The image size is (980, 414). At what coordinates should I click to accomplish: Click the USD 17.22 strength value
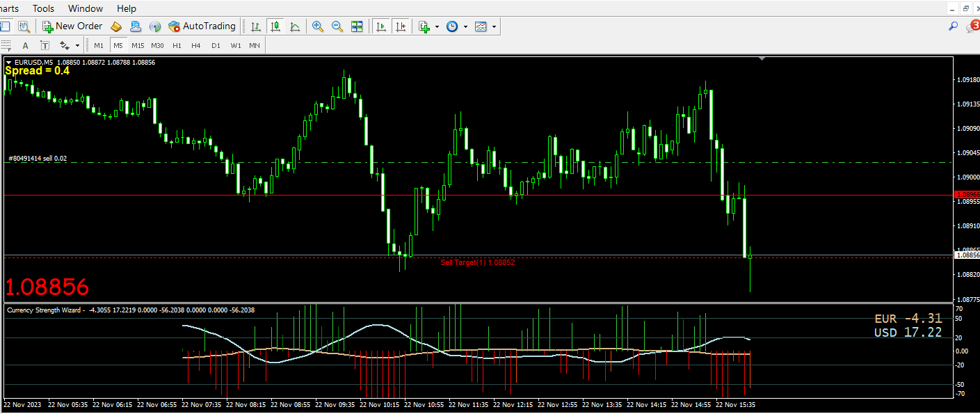pos(908,333)
